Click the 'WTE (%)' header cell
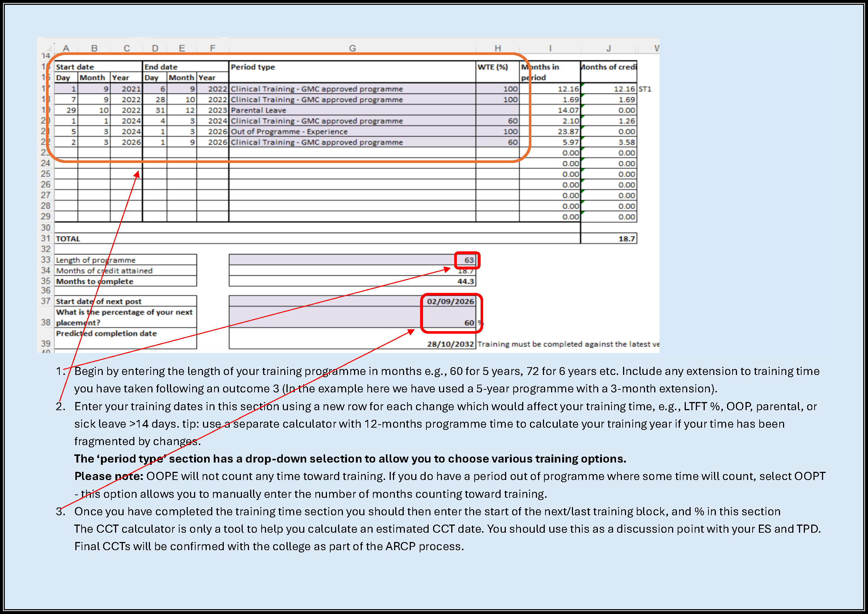 pos(498,72)
